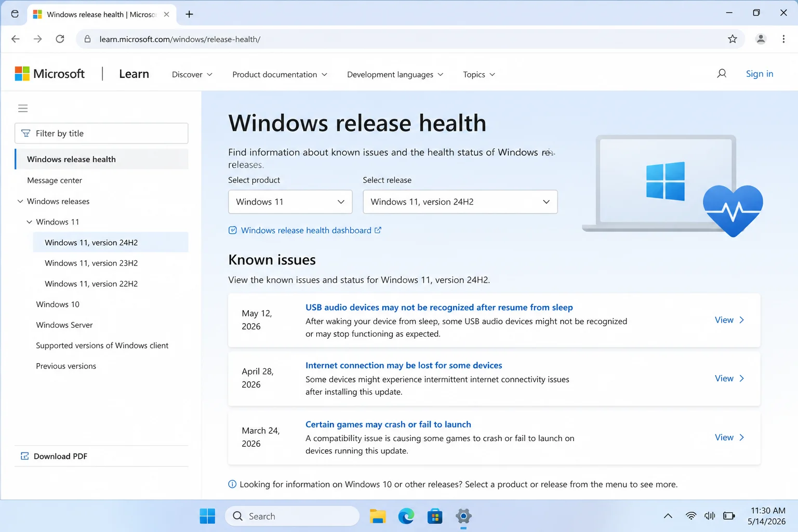Click the Microsoft logo

coord(49,74)
